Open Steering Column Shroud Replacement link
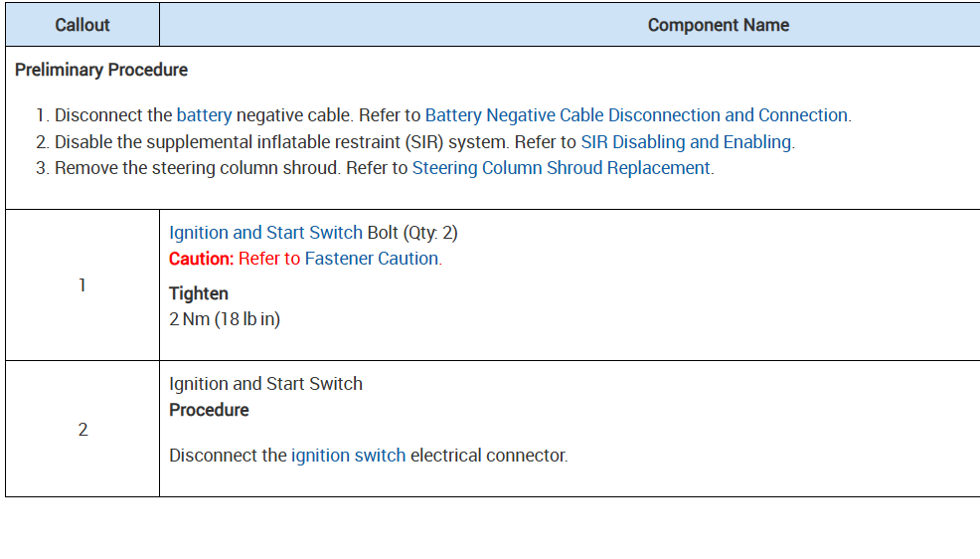Viewport: 980px width, 559px height. [x=562, y=168]
